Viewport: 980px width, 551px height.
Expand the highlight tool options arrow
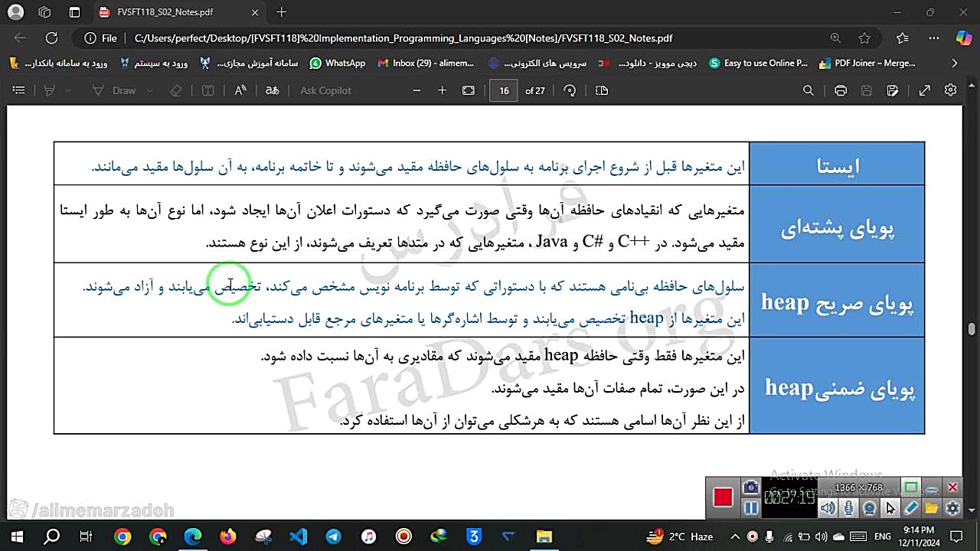(x=68, y=90)
